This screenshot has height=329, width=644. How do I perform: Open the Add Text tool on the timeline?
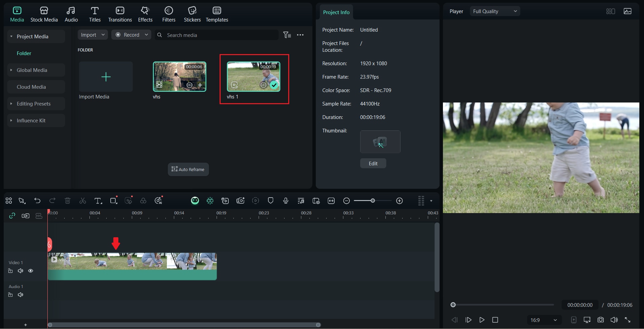click(x=98, y=201)
